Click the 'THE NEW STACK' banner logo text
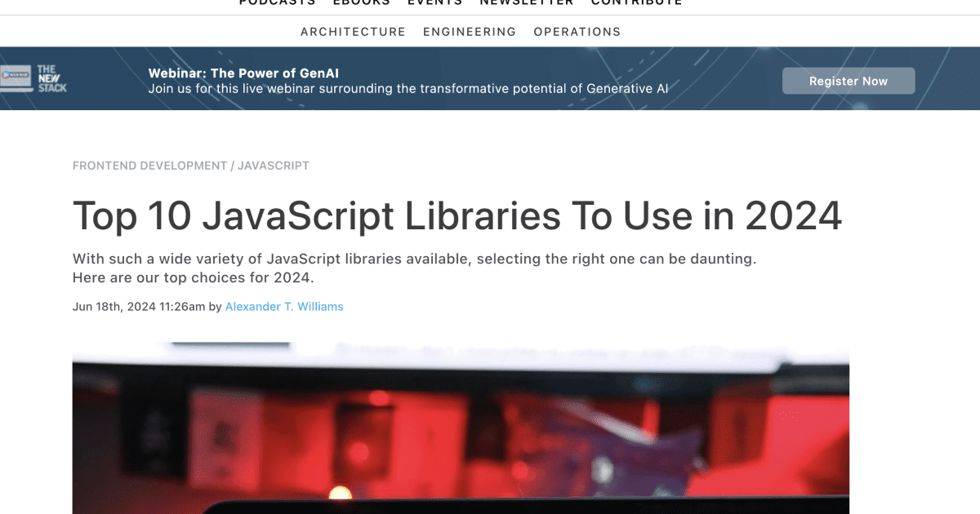 (x=51, y=78)
